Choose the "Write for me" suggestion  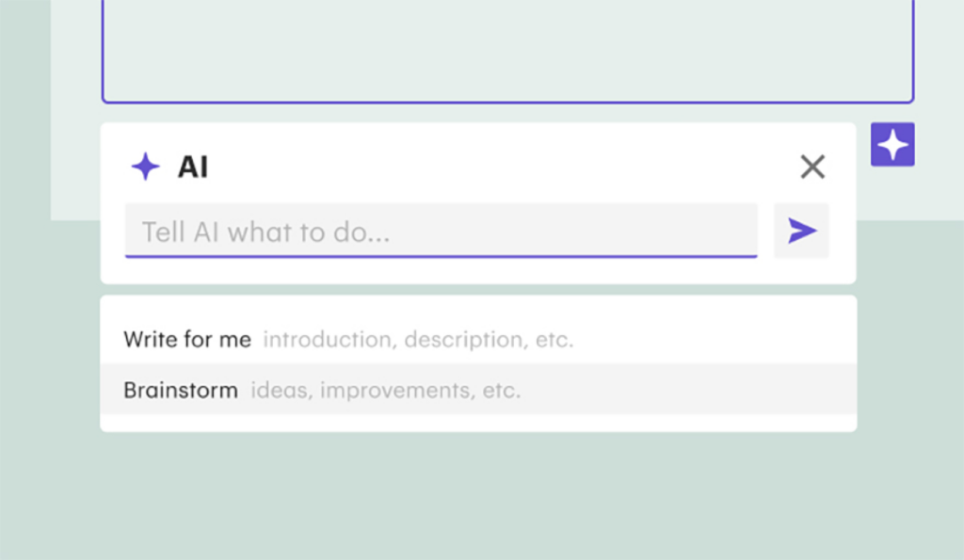187,339
